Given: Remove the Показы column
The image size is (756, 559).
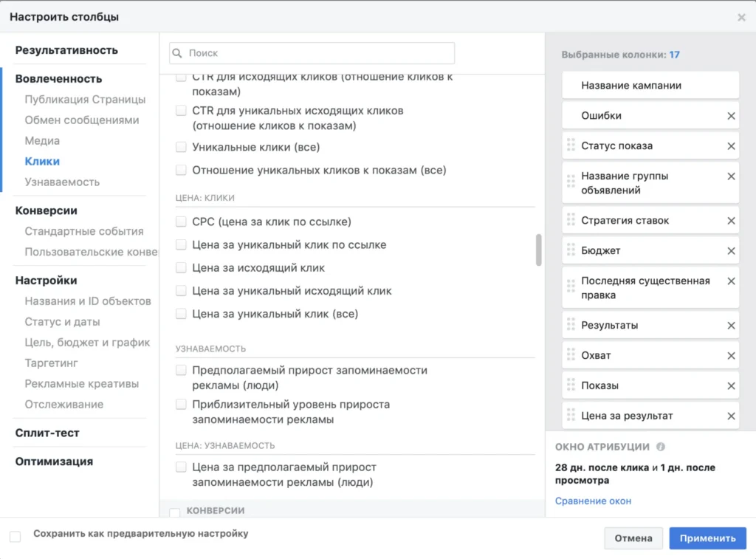Looking at the screenshot, I should point(731,386).
